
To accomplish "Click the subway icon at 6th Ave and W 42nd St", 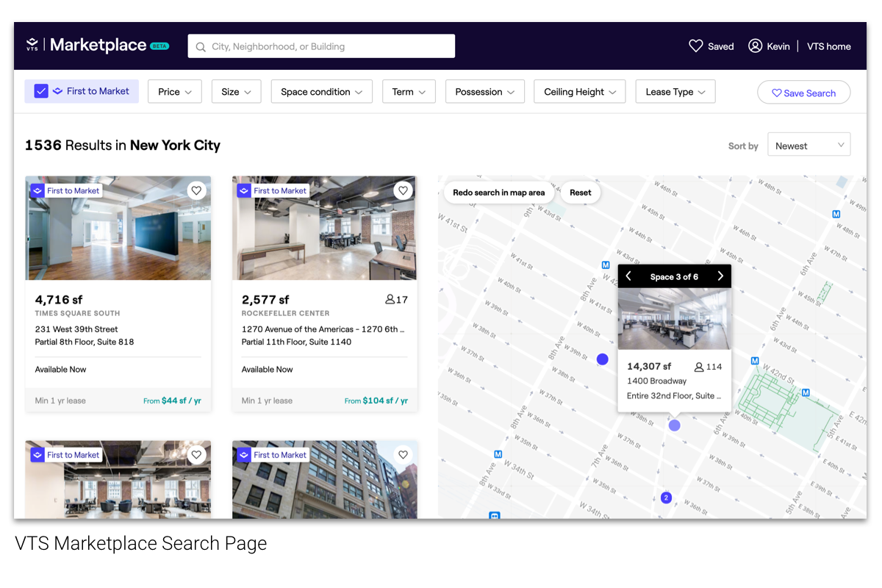I will 754,361.
